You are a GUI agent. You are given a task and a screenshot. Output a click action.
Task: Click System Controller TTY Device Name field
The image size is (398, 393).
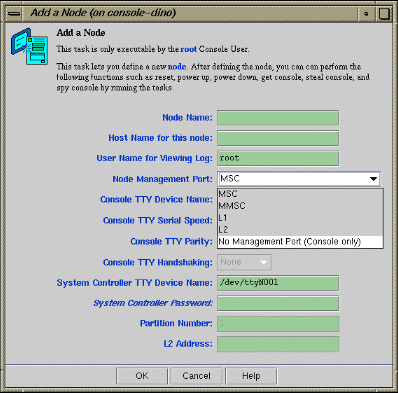pos(278,283)
